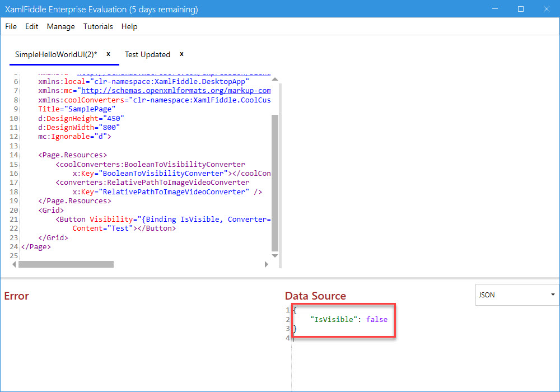Image resolution: width=560 pixels, height=392 pixels.
Task: Click the coolConverters:BooleanToVisibilityConverter element on line 15
Action: (x=150, y=164)
